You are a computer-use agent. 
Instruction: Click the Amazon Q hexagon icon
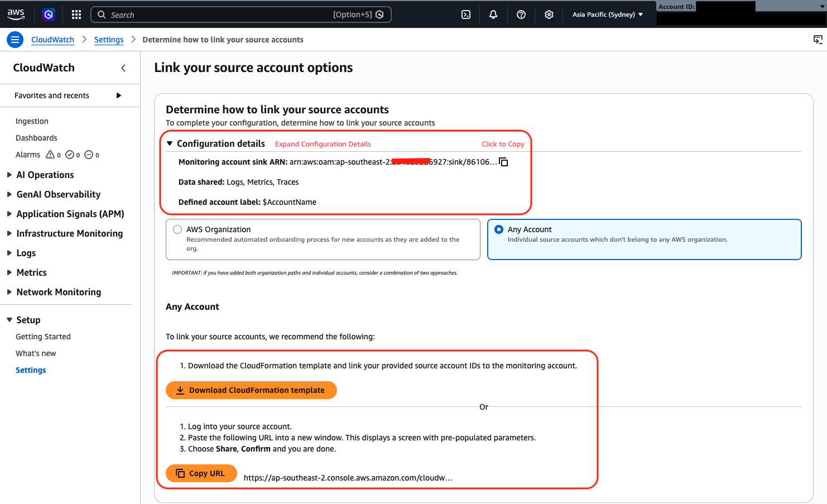(x=49, y=15)
